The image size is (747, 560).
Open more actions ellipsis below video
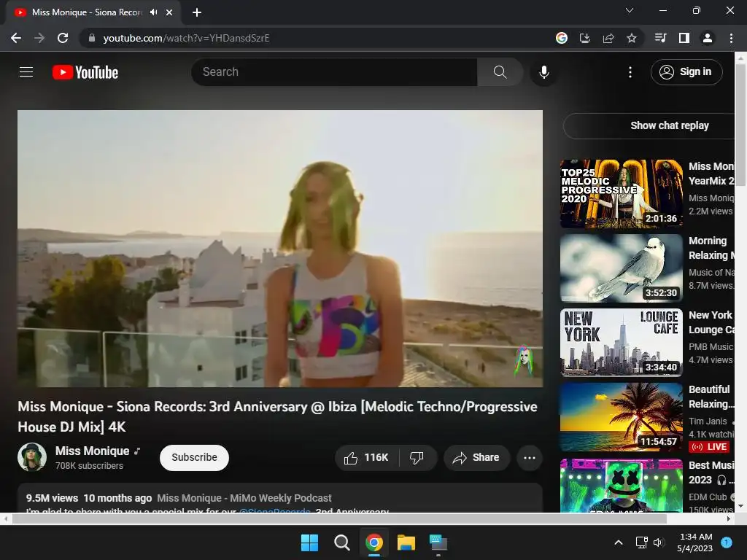point(530,458)
